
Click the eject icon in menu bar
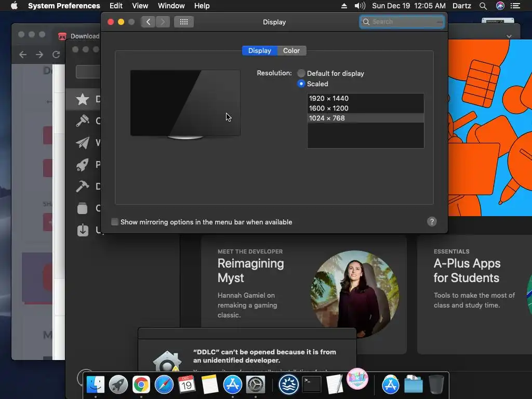(x=344, y=6)
